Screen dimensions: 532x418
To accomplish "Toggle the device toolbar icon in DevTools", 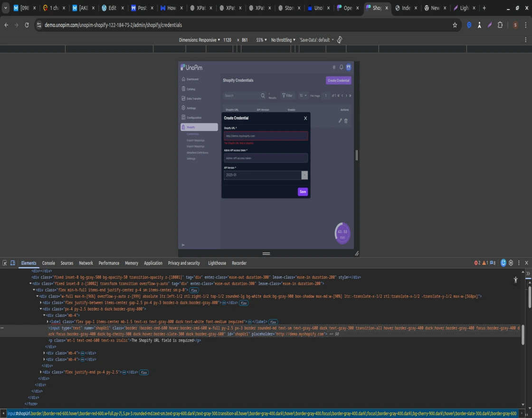I will [13, 263].
